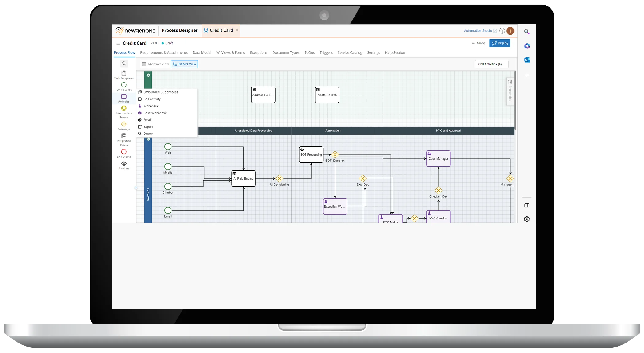Viewport: 644px width, 353px height.
Task: Select the End Events palette icon
Action: (124, 152)
